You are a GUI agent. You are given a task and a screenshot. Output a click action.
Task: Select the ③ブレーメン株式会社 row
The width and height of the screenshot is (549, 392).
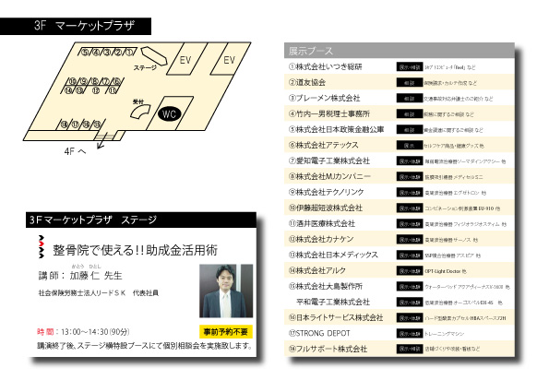coord(400,98)
